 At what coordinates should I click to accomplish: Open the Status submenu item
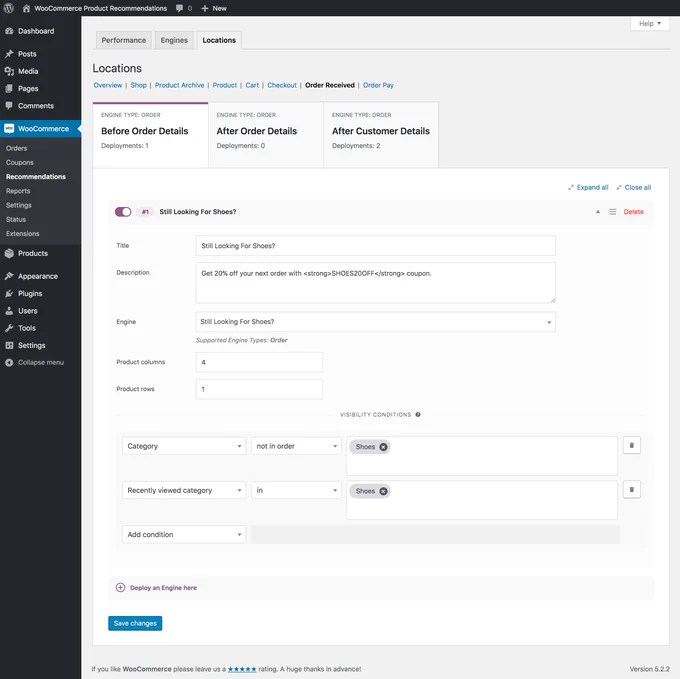pos(16,219)
